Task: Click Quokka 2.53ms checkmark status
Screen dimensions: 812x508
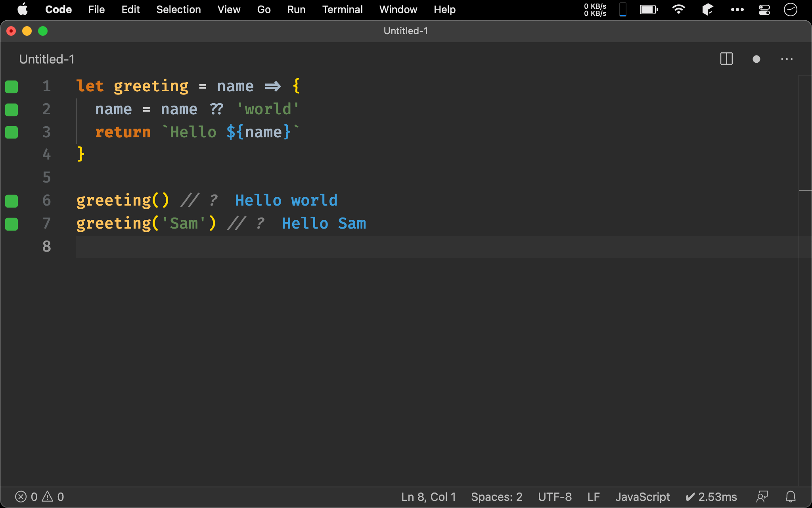Action: (x=711, y=496)
